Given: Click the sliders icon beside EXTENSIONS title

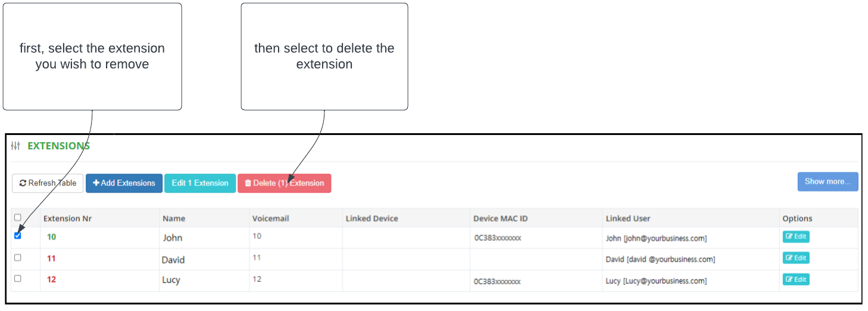Looking at the screenshot, I should click(15, 146).
